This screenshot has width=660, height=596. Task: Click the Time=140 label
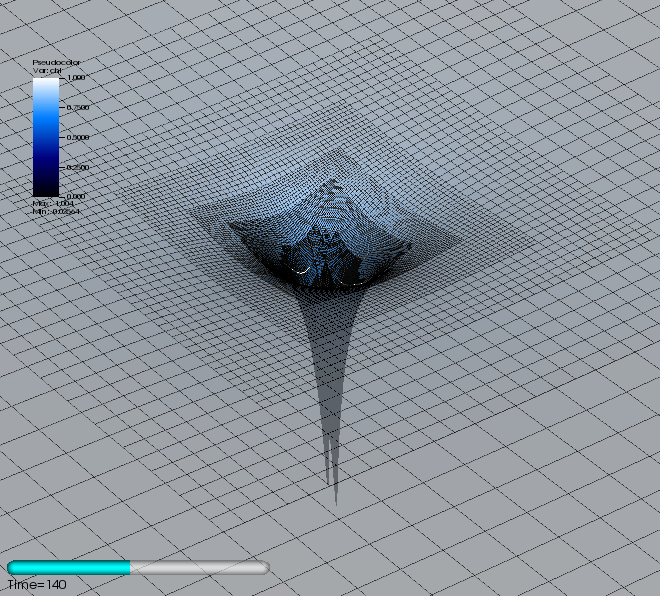37,584
